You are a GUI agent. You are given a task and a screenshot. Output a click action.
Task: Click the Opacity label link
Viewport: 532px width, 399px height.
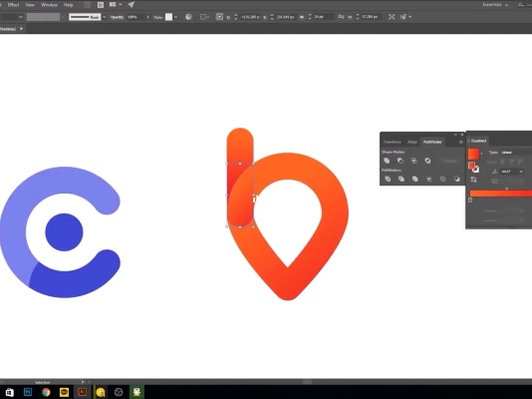click(x=117, y=17)
